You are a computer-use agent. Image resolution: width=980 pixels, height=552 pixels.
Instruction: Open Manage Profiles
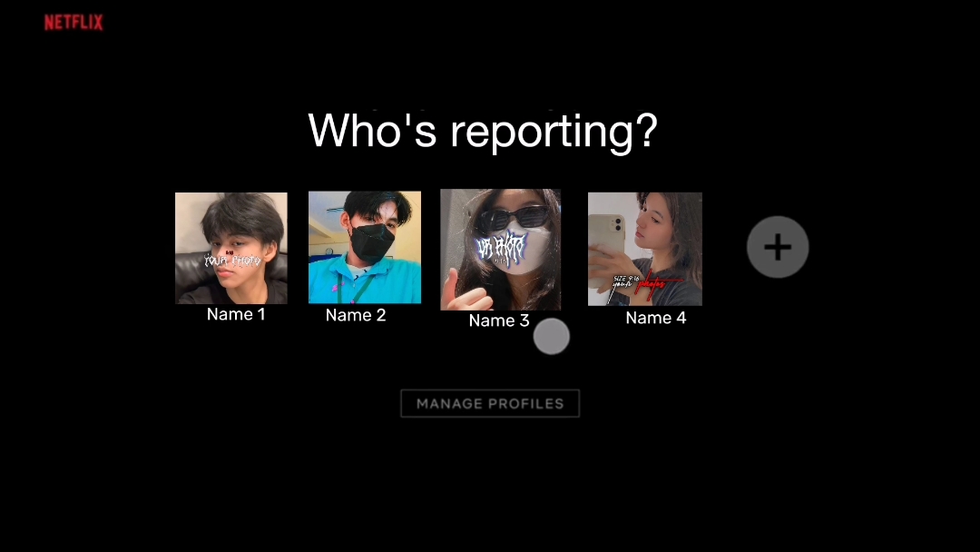pyautogui.click(x=490, y=404)
